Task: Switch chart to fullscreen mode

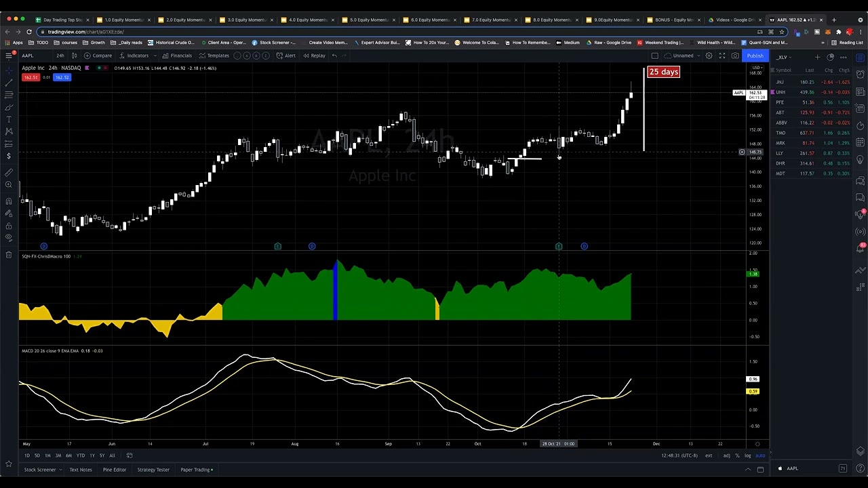Action: coord(722,56)
